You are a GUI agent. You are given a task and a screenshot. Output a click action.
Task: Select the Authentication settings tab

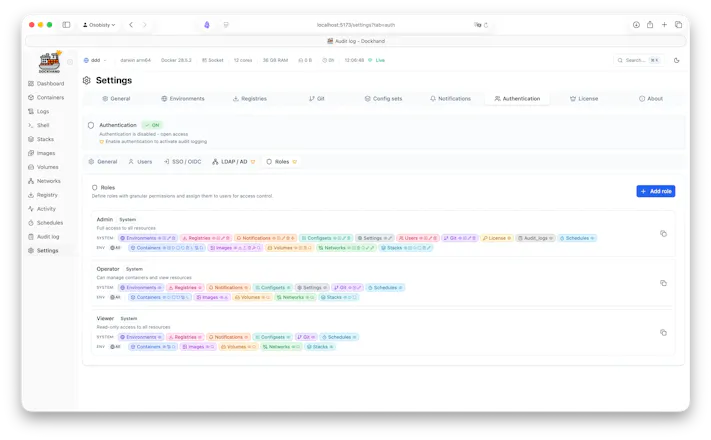(x=517, y=99)
